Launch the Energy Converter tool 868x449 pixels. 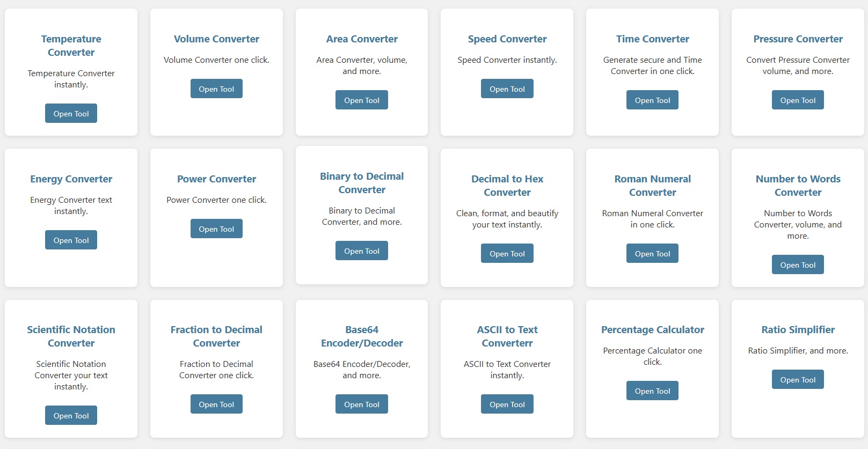(71, 240)
